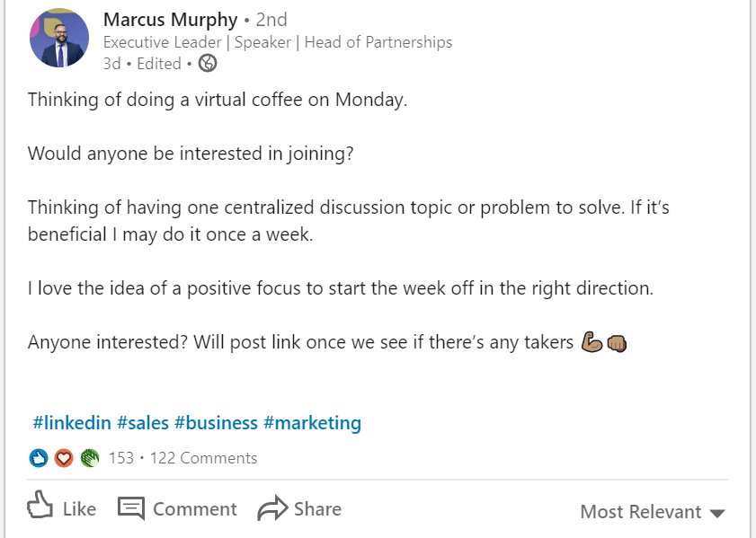Open the #sales hashtag
Image resolution: width=756 pixels, height=538 pixels.
[142, 422]
